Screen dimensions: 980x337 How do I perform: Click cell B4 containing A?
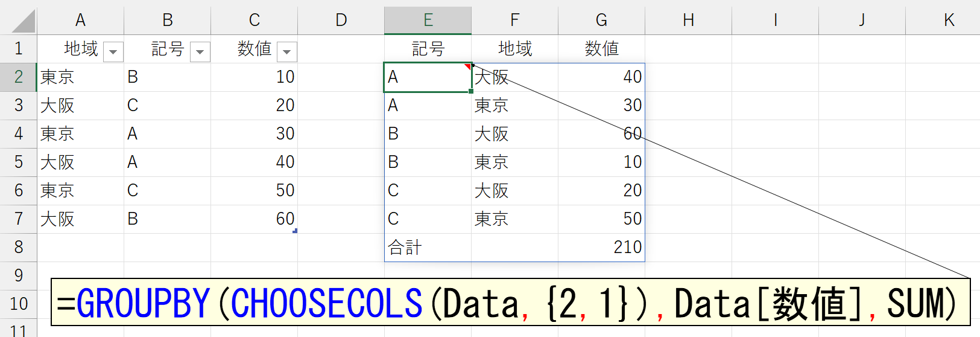pos(168,134)
